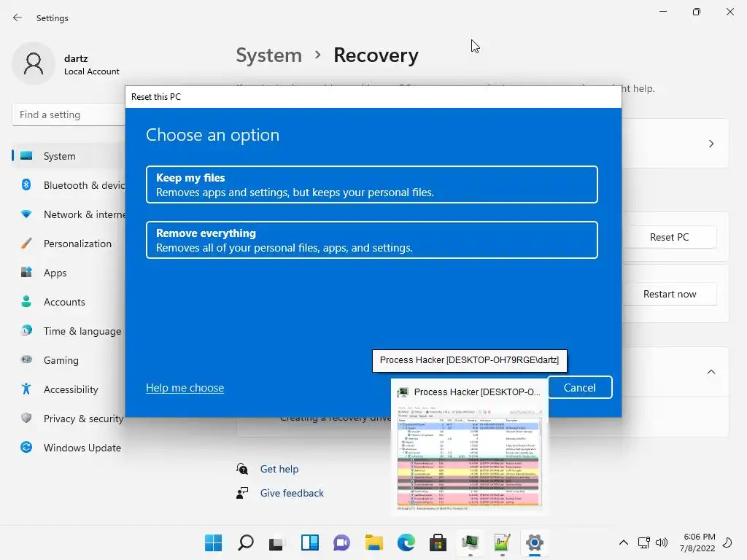Open the Chat taskbar icon
Screen dimensions: 747x560
click(341, 542)
